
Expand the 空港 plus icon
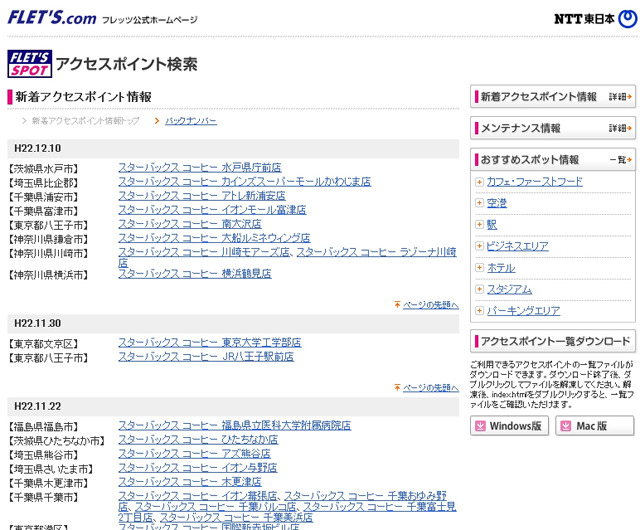480,203
